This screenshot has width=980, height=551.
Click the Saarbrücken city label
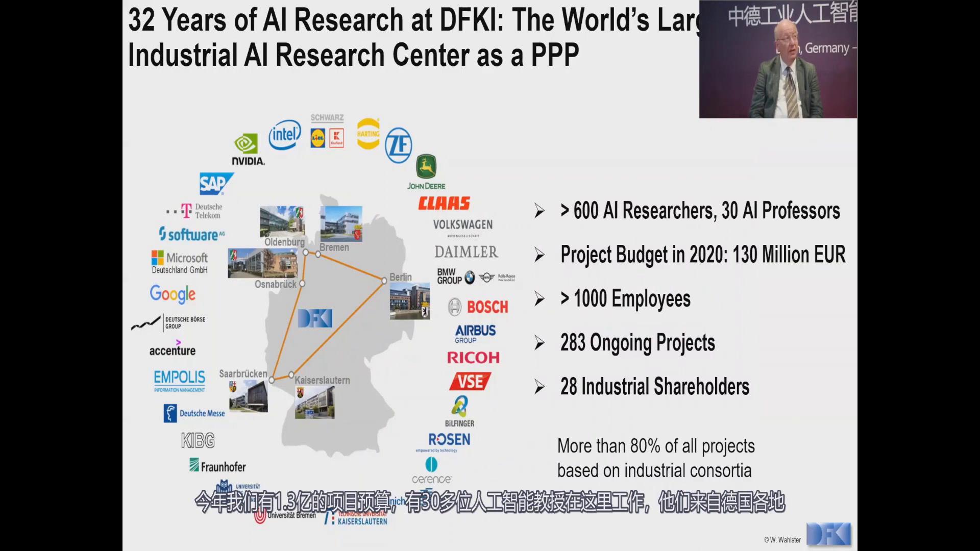click(243, 373)
